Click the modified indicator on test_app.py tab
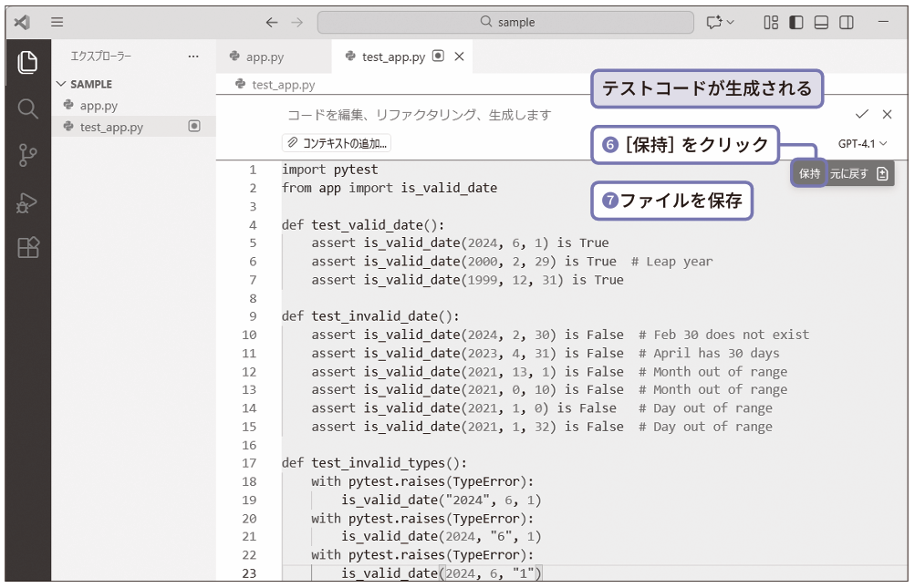Image resolution: width=915 pixels, height=588 pixels. click(438, 56)
